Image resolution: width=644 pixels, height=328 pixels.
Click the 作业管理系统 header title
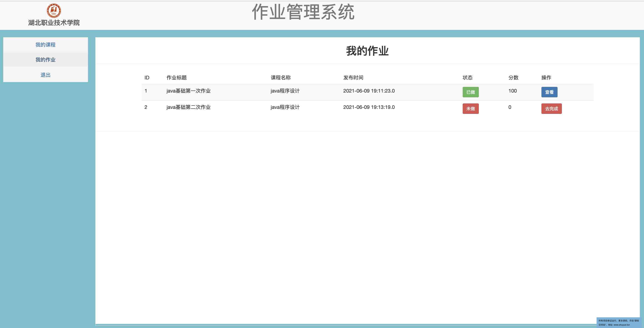(303, 12)
